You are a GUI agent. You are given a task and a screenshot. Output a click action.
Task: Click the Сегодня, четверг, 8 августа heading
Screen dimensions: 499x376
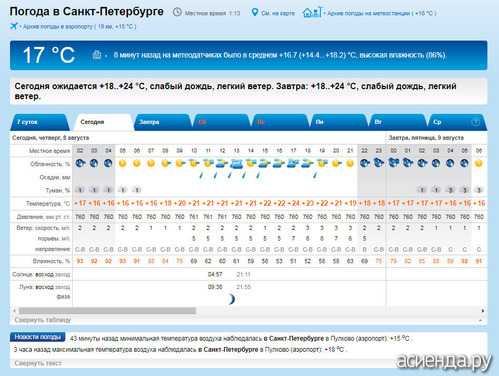(50, 138)
